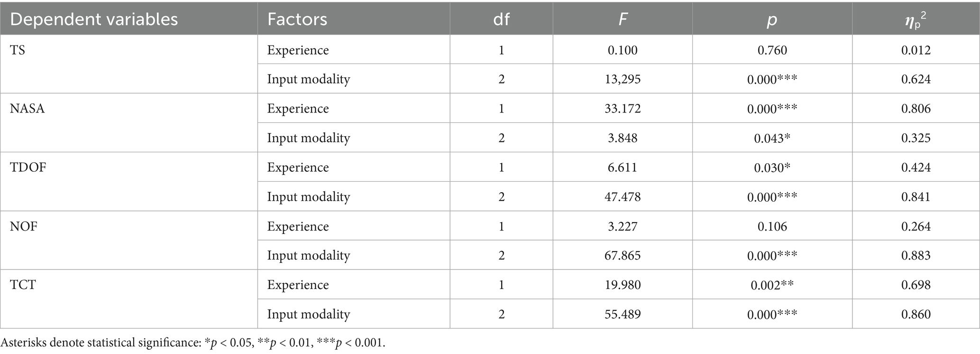Click the Dependent variables column header

[94, 19]
